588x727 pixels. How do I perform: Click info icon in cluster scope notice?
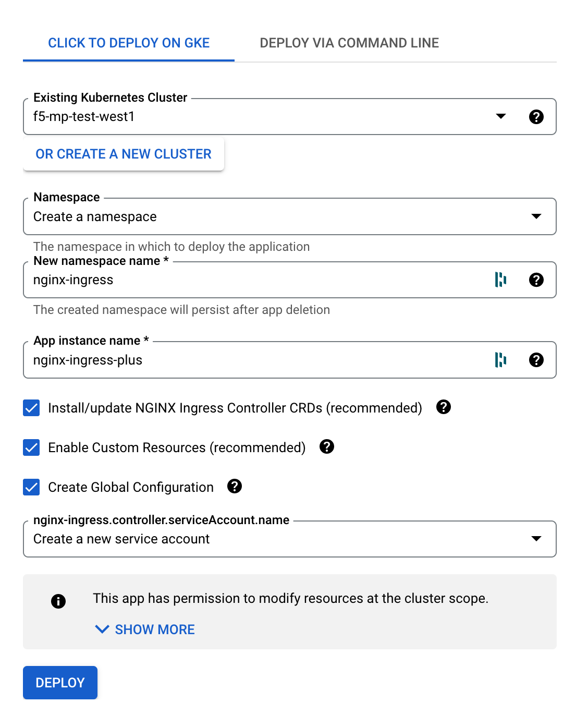[58, 601]
